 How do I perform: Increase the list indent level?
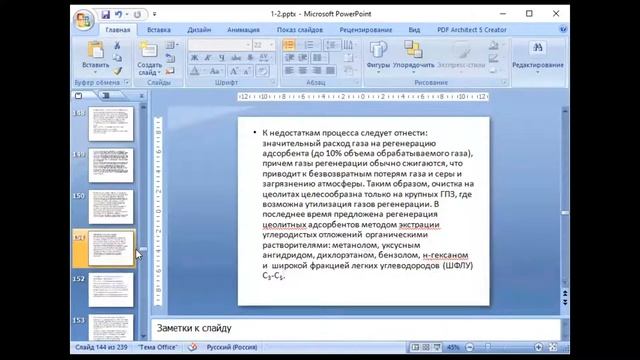pos(303,58)
